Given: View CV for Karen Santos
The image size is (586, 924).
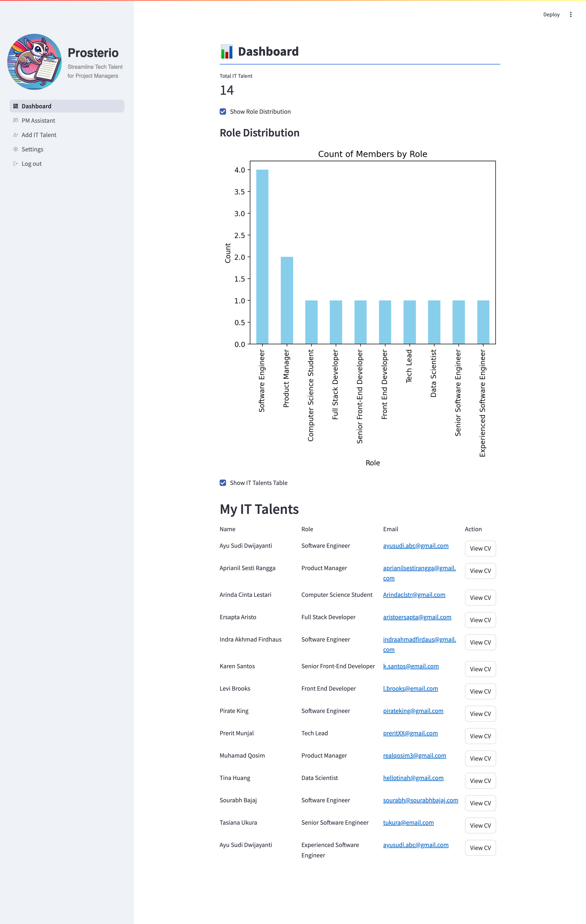Looking at the screenshot, I should pos(480,669).
